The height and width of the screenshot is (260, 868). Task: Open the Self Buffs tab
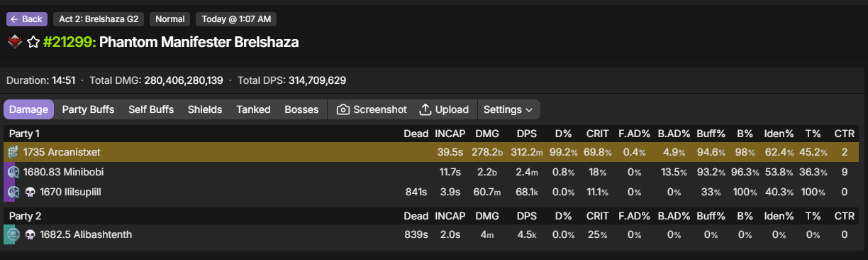151,109
